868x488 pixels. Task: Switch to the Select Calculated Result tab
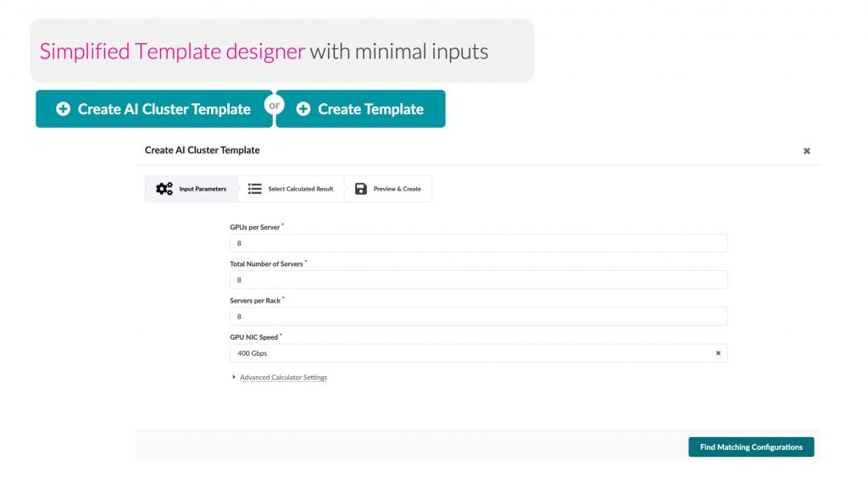(x=291, y=188)
